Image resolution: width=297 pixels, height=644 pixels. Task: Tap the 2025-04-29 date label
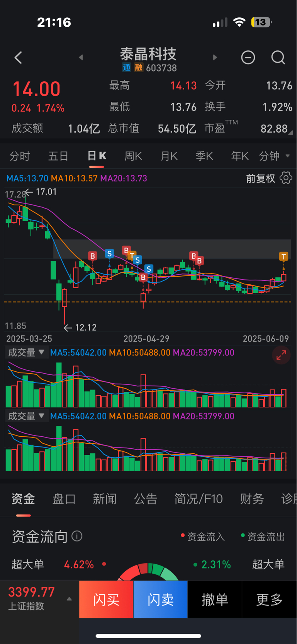(146, 339)
